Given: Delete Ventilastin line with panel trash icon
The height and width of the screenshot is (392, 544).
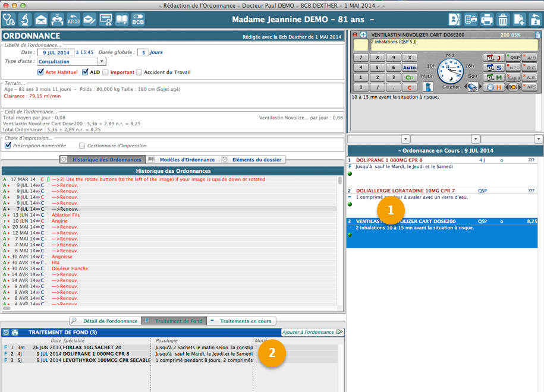Looking at the screenshot, I should tap(538, 36).
